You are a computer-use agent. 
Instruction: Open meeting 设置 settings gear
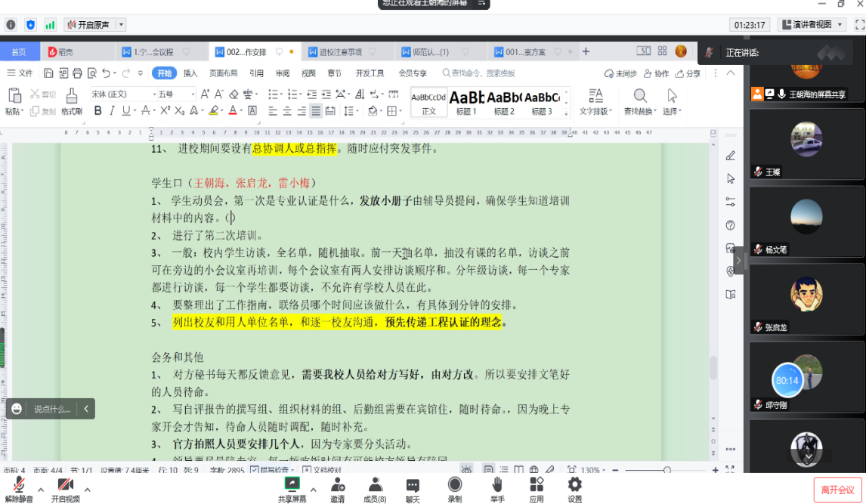pos(574,489)
